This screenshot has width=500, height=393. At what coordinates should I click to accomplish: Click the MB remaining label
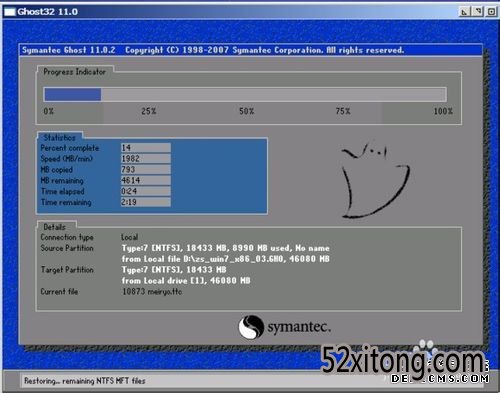coord(62,181)
